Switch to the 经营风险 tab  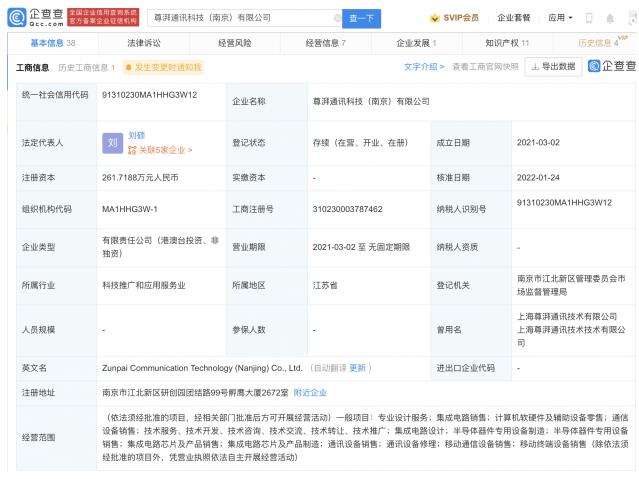pyautogui.click(x=235, y=43)
